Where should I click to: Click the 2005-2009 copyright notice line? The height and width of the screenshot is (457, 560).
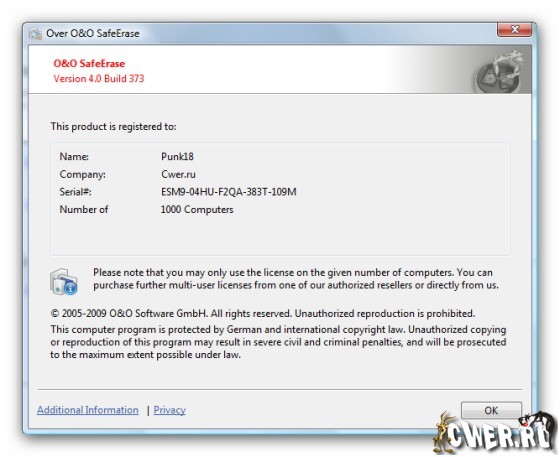point(262,313)
